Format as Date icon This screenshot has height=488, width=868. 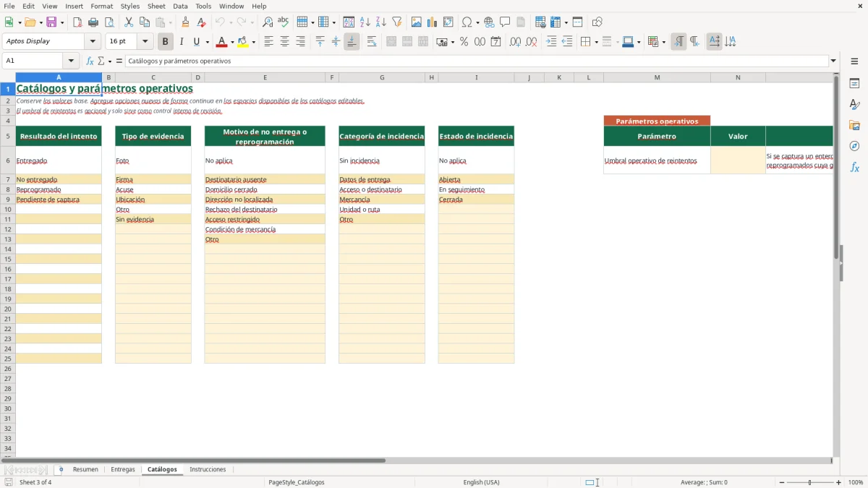pos(496,42)
